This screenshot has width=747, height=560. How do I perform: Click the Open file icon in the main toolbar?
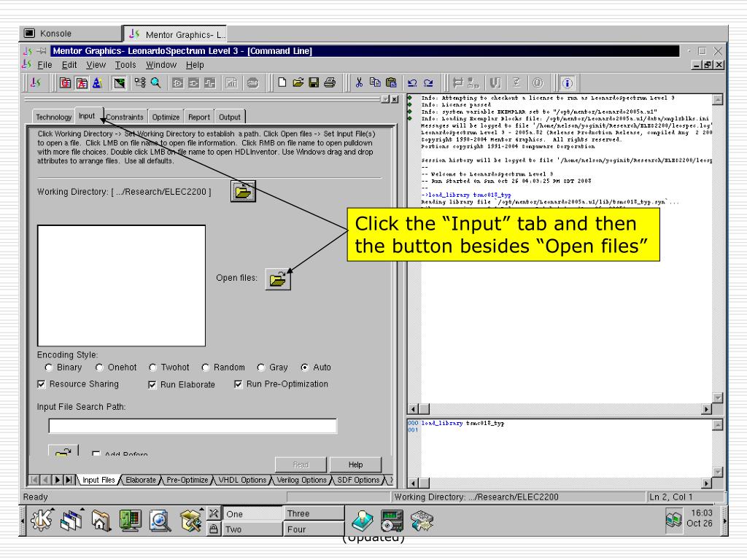pos(298,83)
